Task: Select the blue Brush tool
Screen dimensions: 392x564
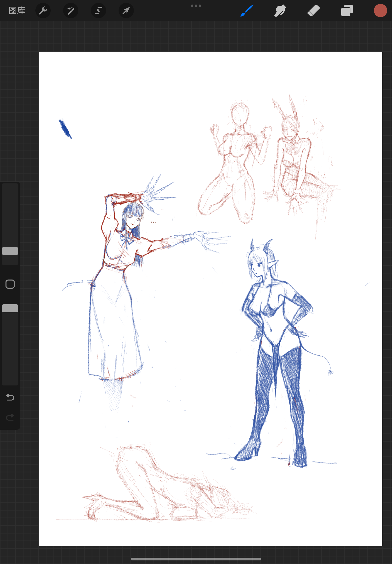Action: click(x=247, y=11)
